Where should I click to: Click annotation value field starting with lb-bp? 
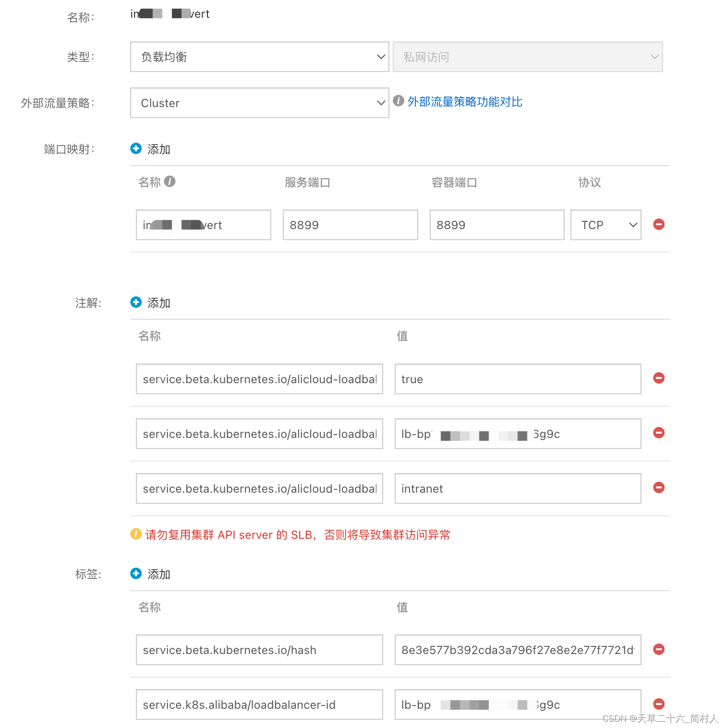coord(518,434)
